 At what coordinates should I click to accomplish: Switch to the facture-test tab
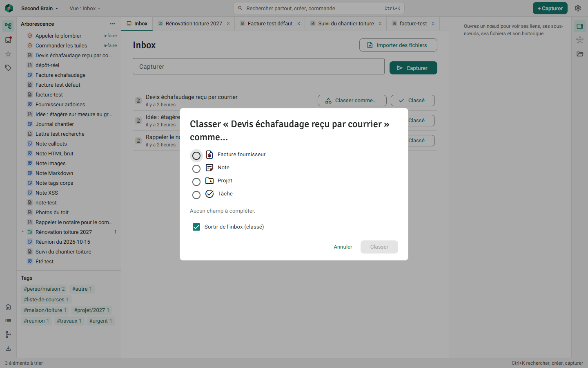coord(413,24)
